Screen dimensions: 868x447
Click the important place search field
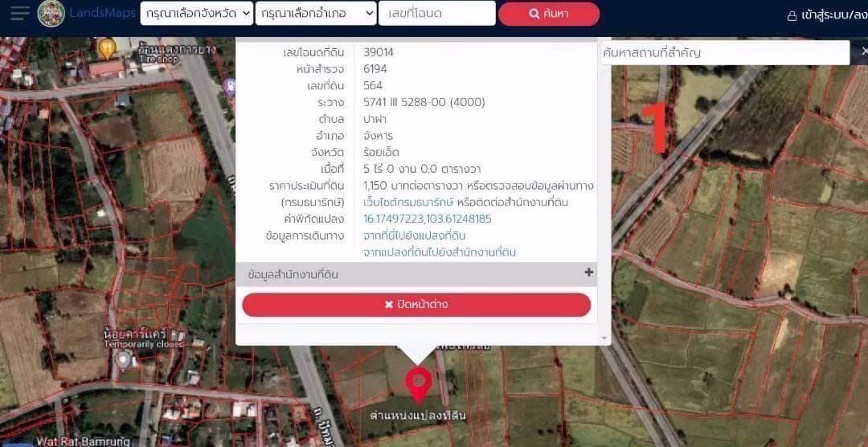(723, 52)
